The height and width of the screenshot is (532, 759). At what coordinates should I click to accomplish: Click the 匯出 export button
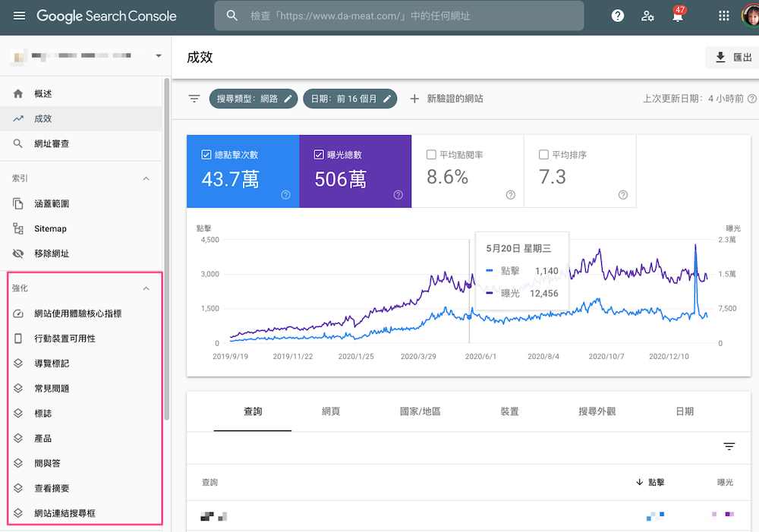732,57
